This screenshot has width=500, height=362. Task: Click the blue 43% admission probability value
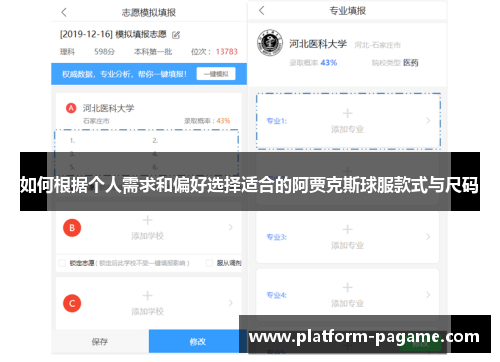[329, 63]
